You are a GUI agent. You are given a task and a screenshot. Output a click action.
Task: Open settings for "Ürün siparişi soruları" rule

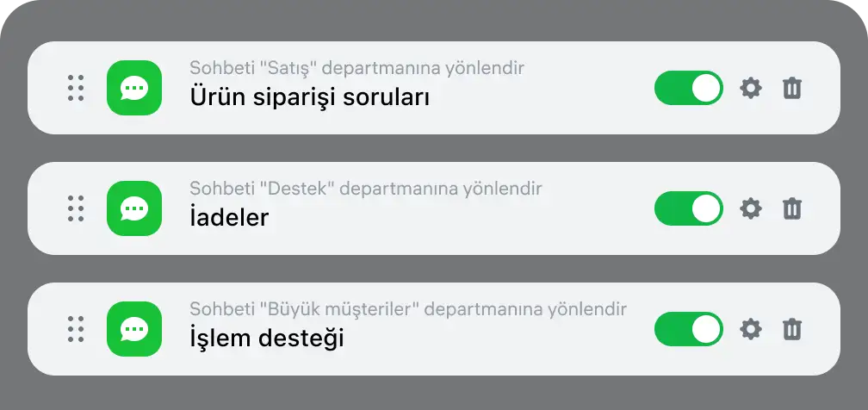[x=751, y=88]
